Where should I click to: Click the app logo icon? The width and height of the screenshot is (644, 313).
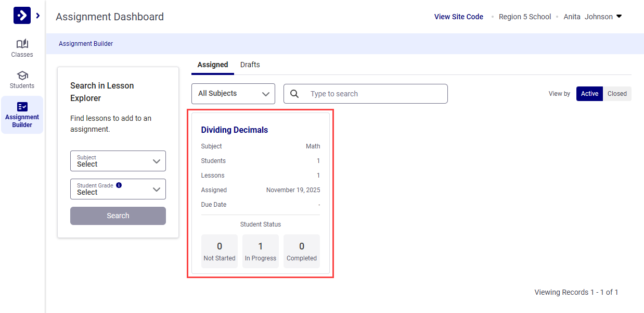[21, 16]
